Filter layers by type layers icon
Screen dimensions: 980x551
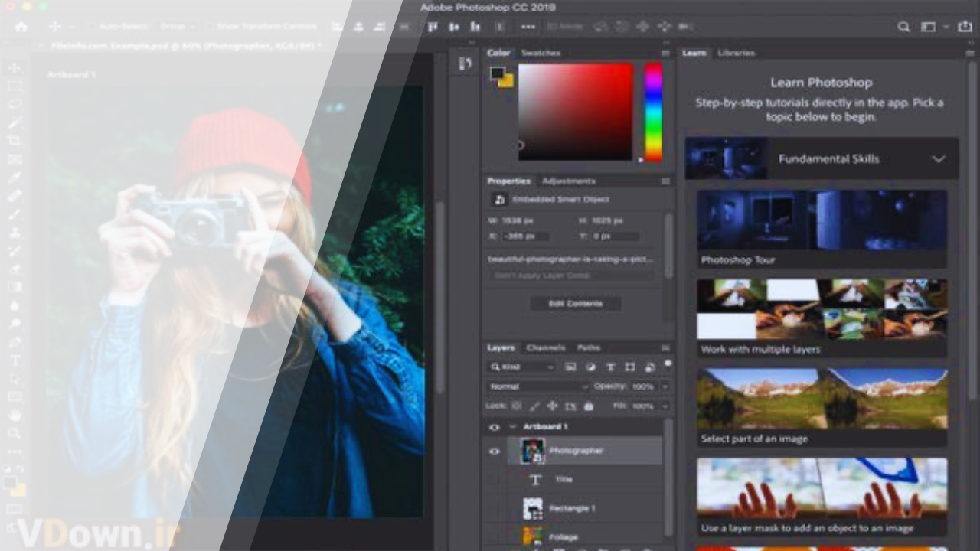pyautogui.click(x=610, y=367)
